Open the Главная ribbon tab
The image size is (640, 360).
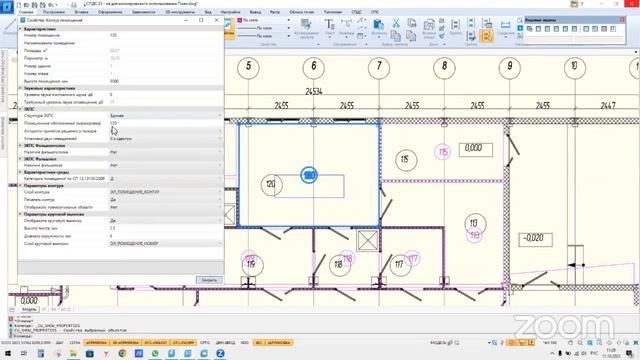tap(26, 12)
